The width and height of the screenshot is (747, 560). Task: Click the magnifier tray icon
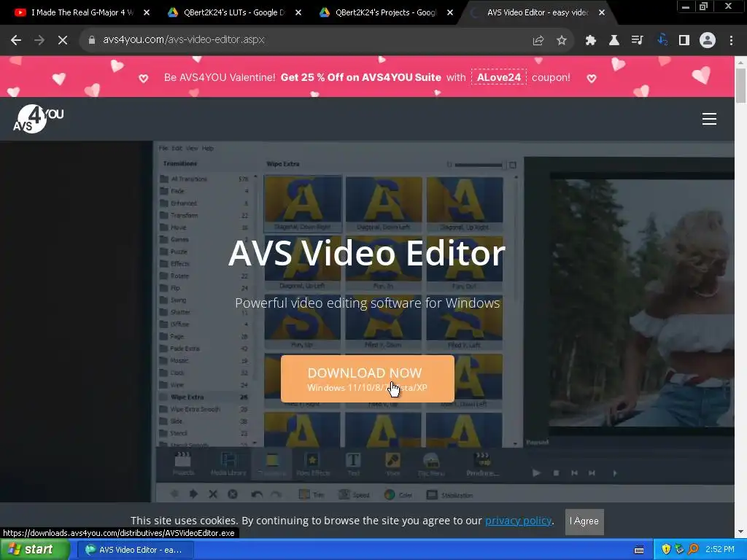(x=693, y=550)
